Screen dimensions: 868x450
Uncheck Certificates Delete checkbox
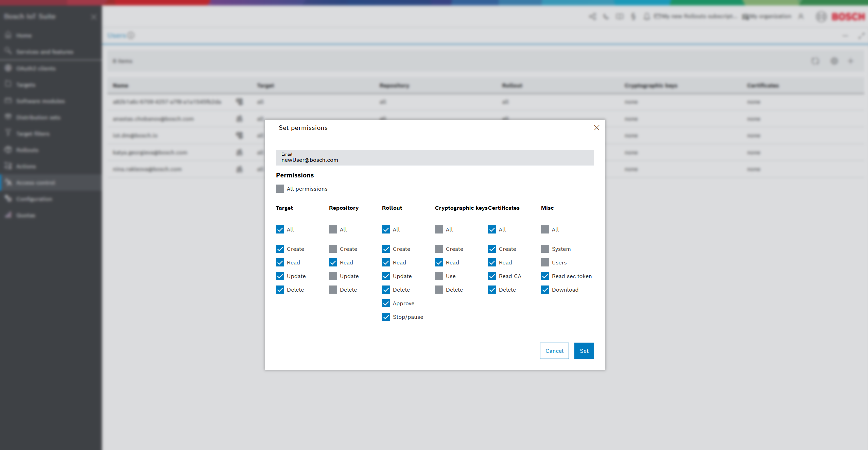(492, 290)
